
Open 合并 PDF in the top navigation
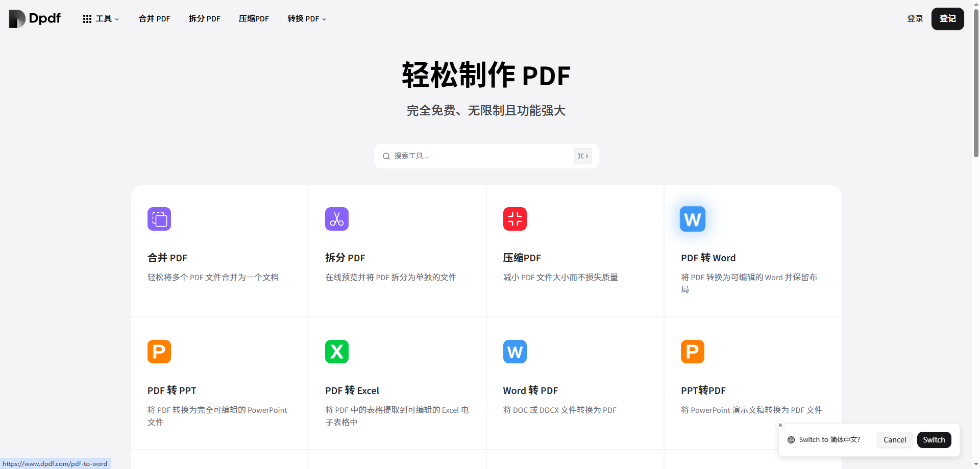tap(154, 19)
